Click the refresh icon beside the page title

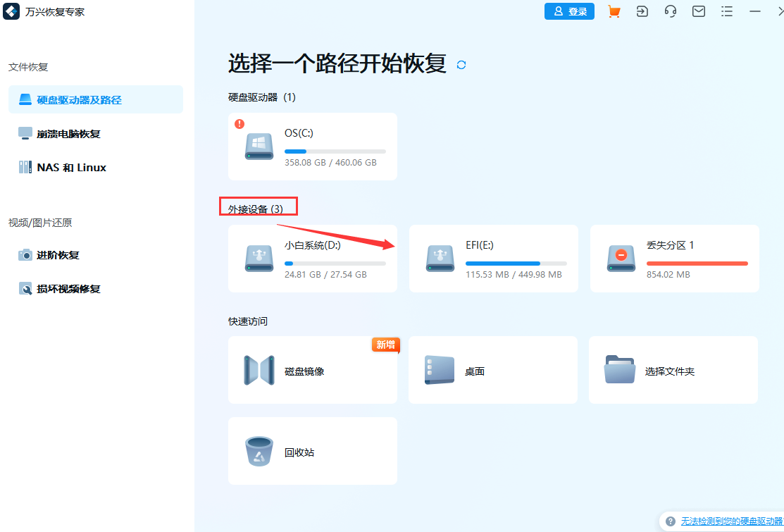coord(461,63)
